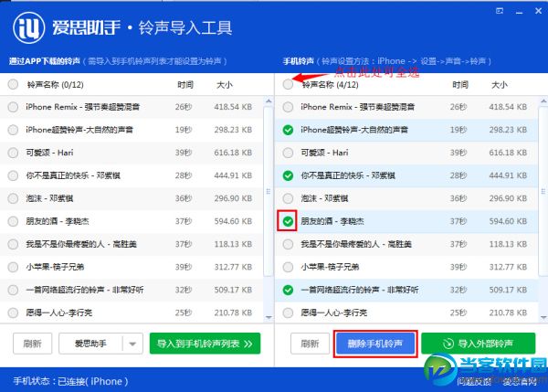Sort right list by 时间 column
Screen dimensions: 548x392
(x=460, y=85)
